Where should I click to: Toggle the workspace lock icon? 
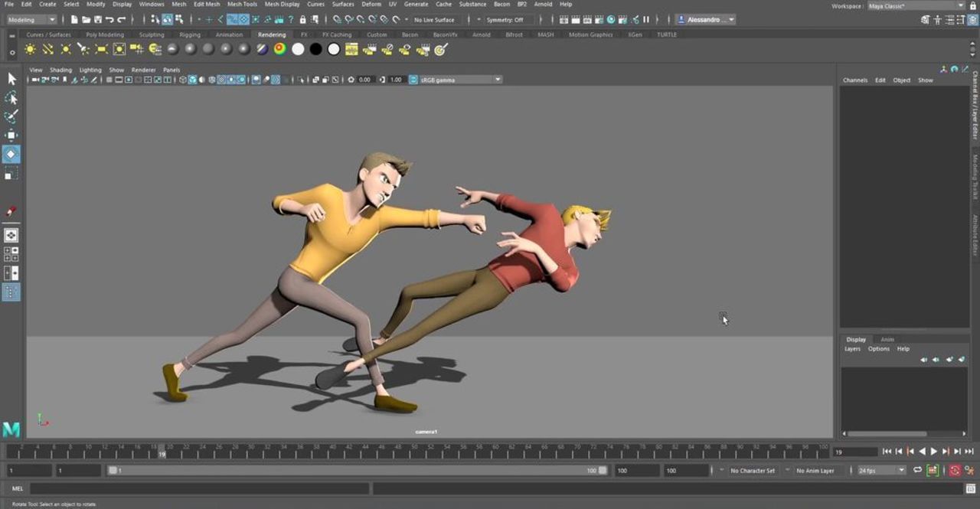[x=973, y=6]
